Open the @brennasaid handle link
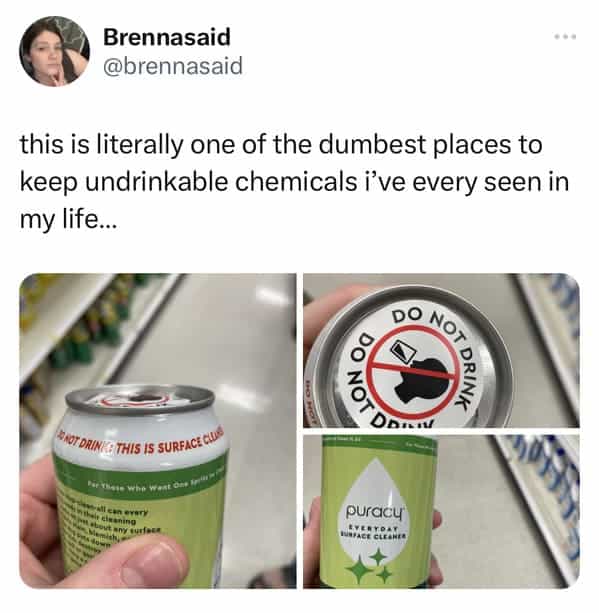The height and width of the screenshot is (613, 599). click(x=172, y=66)
